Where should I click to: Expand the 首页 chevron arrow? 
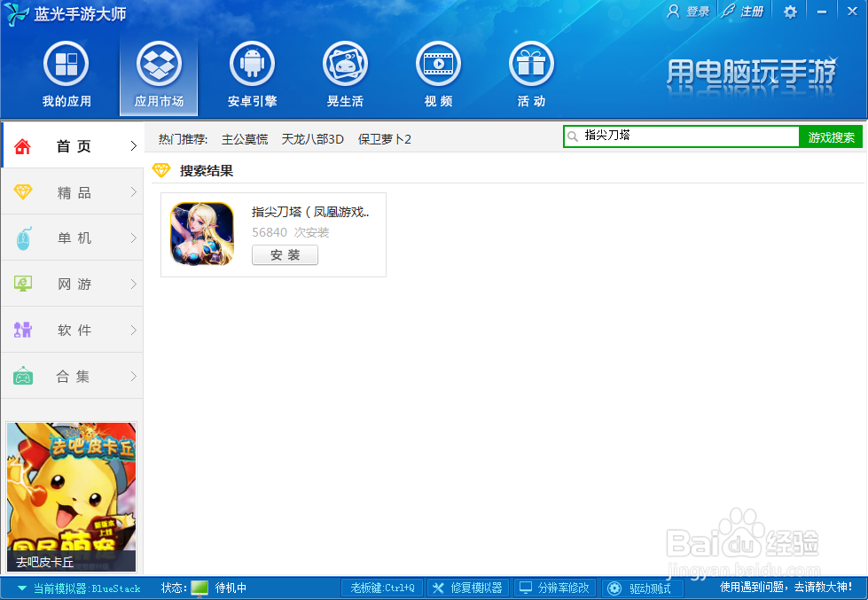133,146
